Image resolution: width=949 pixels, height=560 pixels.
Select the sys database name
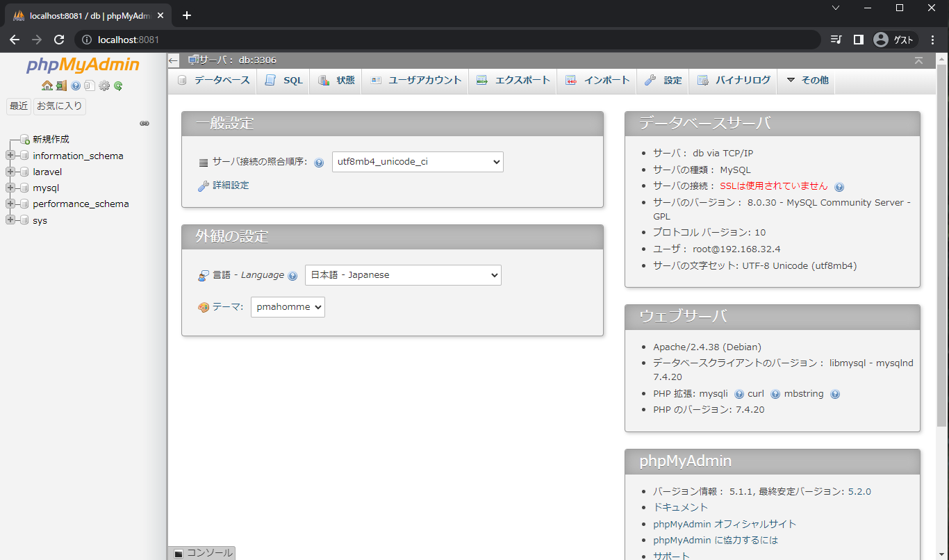tap(40, 220)
